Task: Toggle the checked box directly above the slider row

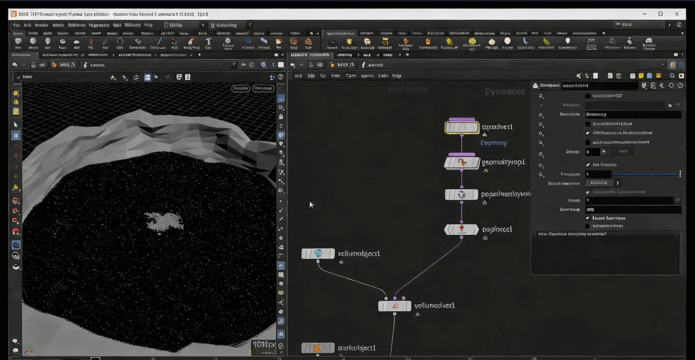Action: (588, 164)
